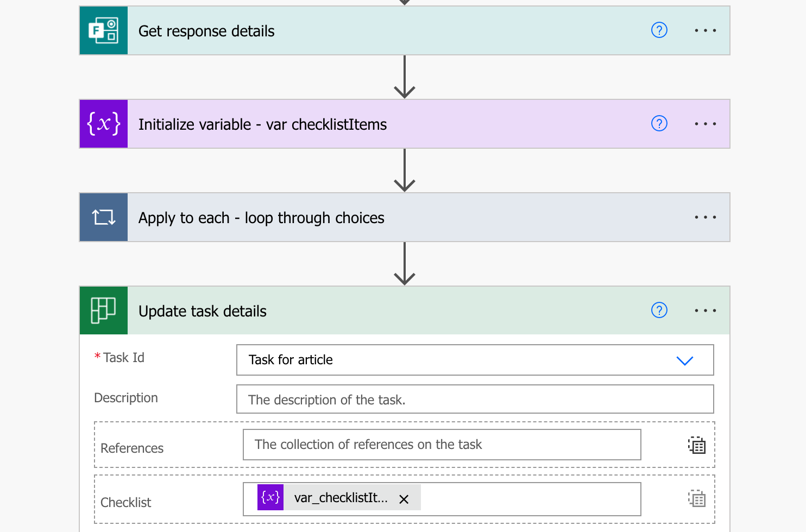Click into the Checklist input field

tap(442, 499)
